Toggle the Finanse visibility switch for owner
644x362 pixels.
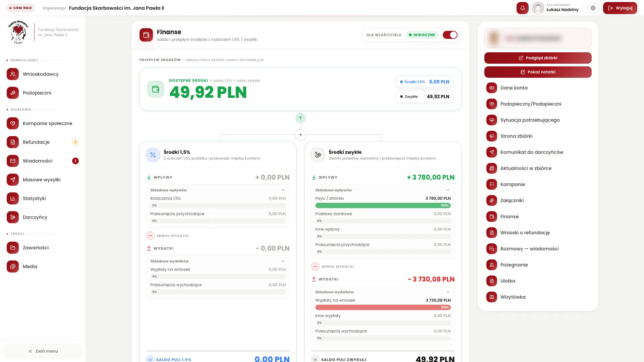click(450, 35)
